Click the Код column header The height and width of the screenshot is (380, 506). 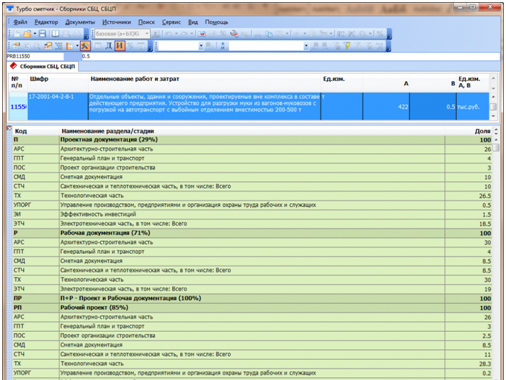21,131
